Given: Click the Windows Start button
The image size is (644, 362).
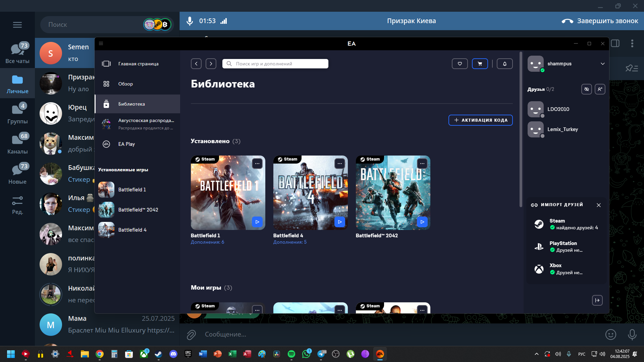Looking at the screenshot, I should (x=11, y=354).
